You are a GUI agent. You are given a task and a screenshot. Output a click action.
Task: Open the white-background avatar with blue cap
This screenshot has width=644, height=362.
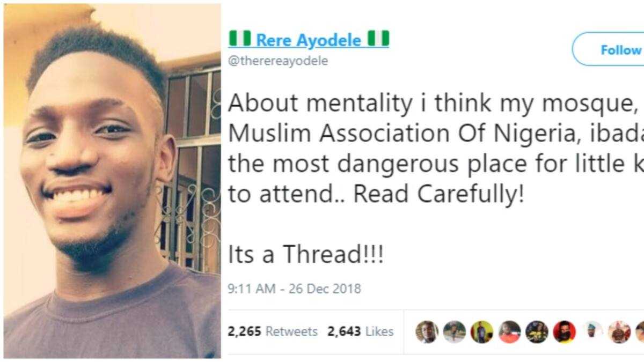point(592,332)
